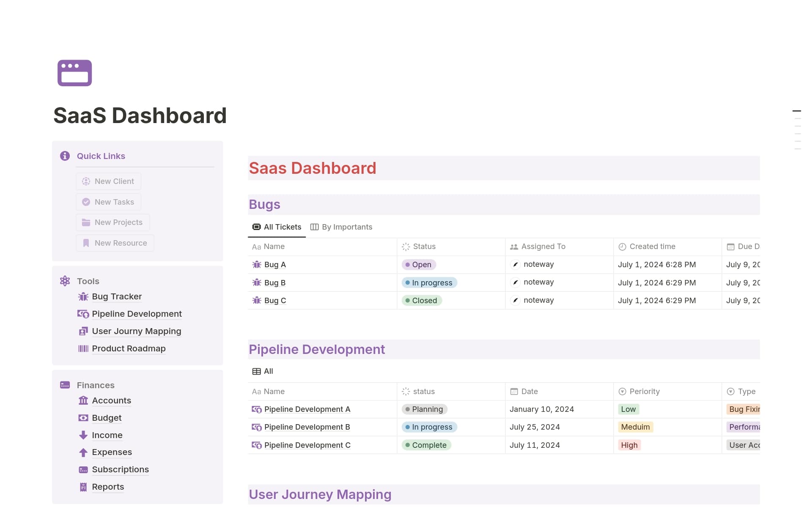Click the Income down-arrow icon

pyautogui.click(x=83, y=435)
